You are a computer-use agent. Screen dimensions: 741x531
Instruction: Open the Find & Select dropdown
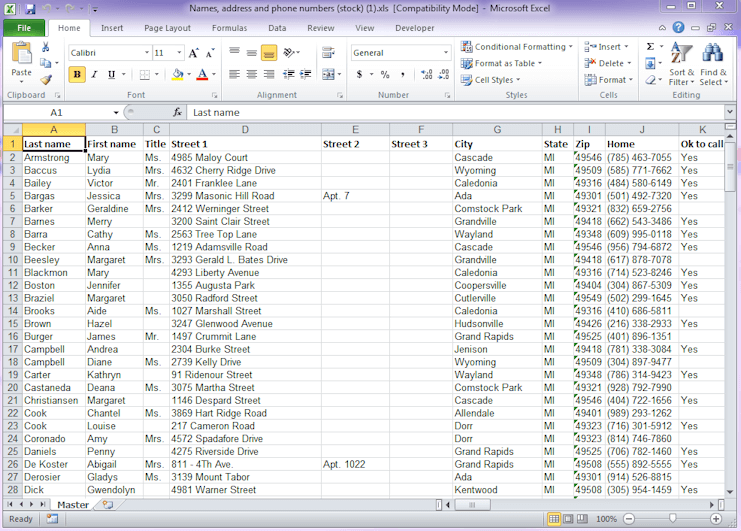[x=713, y=64]
